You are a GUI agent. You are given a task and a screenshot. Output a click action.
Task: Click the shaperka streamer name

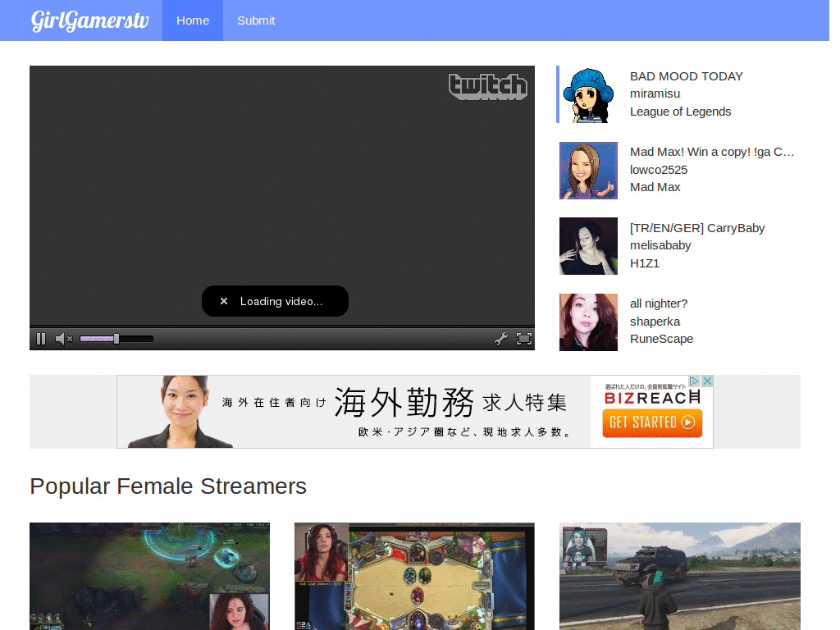[655, 322]
